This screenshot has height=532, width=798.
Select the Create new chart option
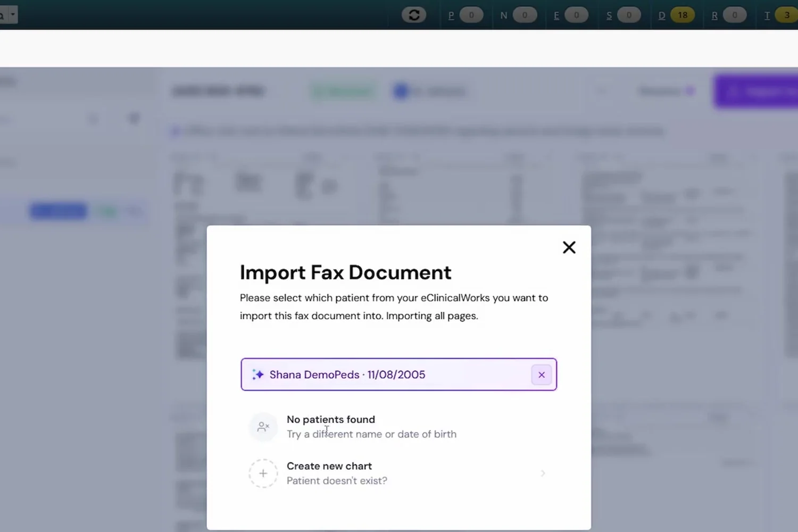click(399, 473)
